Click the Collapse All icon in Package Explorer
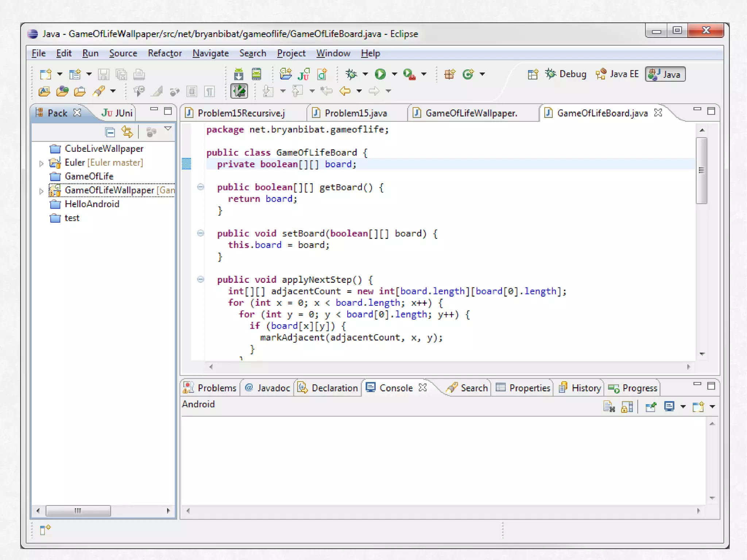The height and width of the screenshot is (560, 747). (110, 132)
